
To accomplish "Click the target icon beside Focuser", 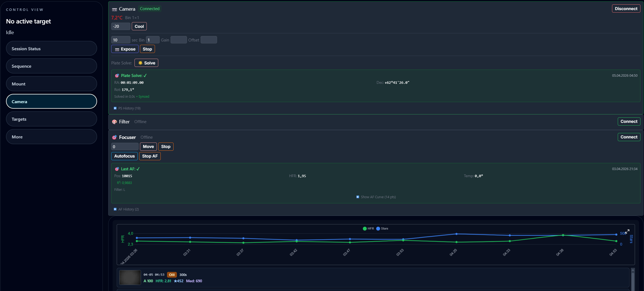I will [114, 137].
